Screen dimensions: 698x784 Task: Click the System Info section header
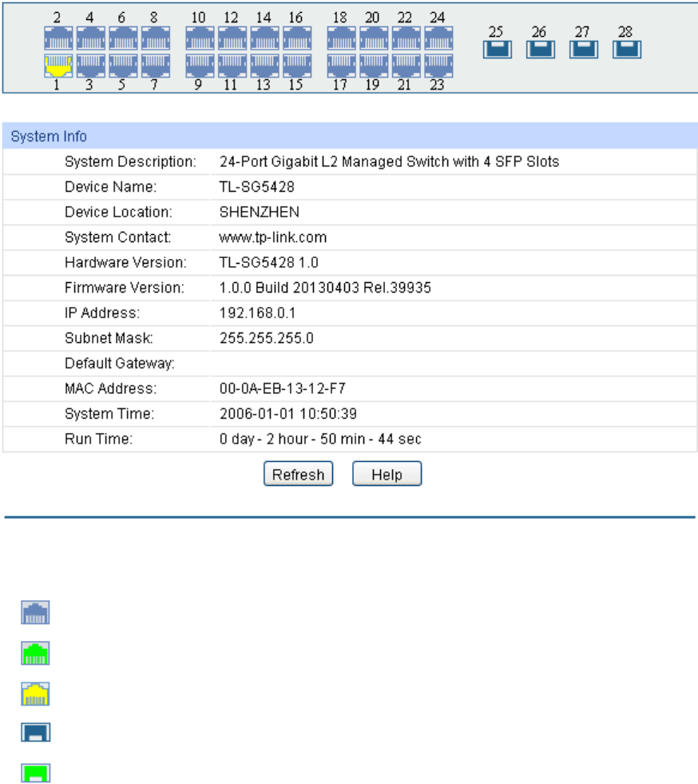pos(350,136)
